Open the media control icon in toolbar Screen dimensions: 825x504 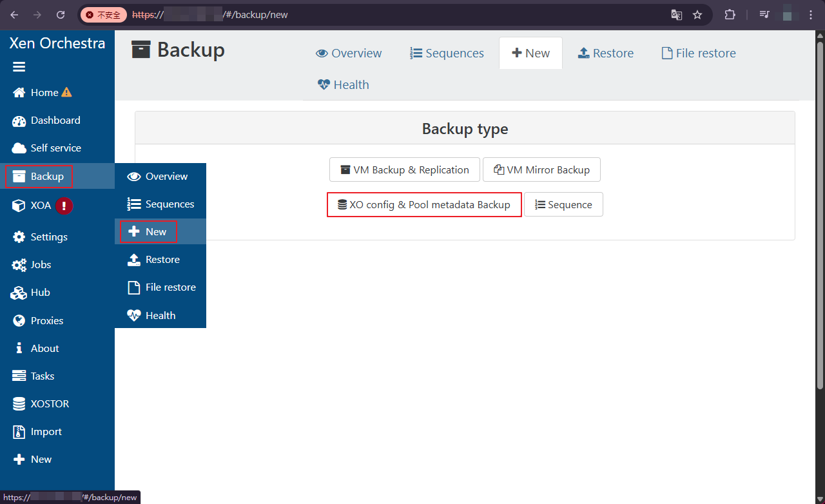tap(764, 15)
